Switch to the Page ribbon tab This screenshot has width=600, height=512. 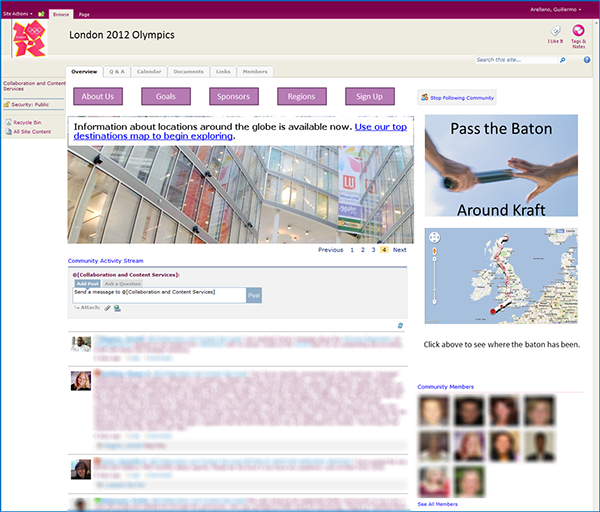(x=84, y=15)
